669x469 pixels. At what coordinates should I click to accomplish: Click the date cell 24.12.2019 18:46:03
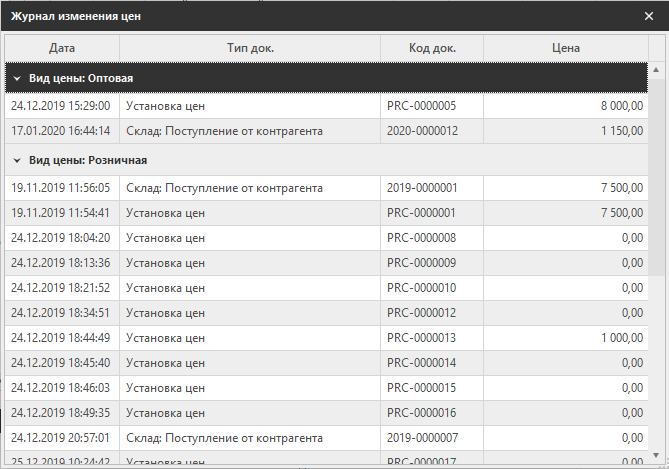60,387
